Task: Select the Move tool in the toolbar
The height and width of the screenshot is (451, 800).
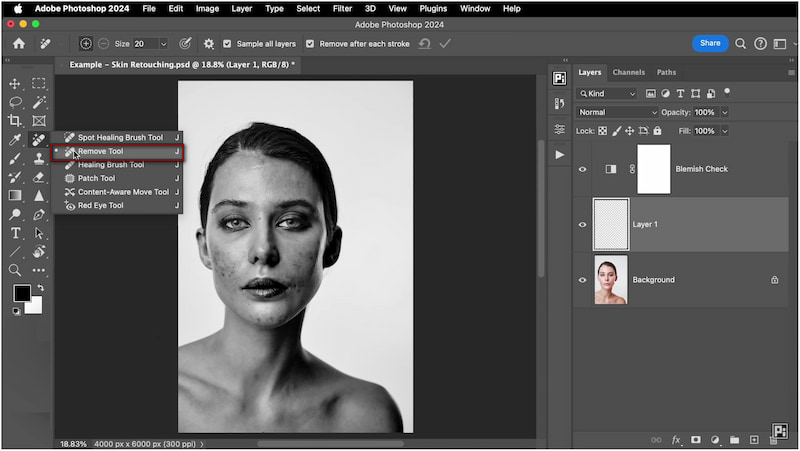Action: tap(15, 84)
